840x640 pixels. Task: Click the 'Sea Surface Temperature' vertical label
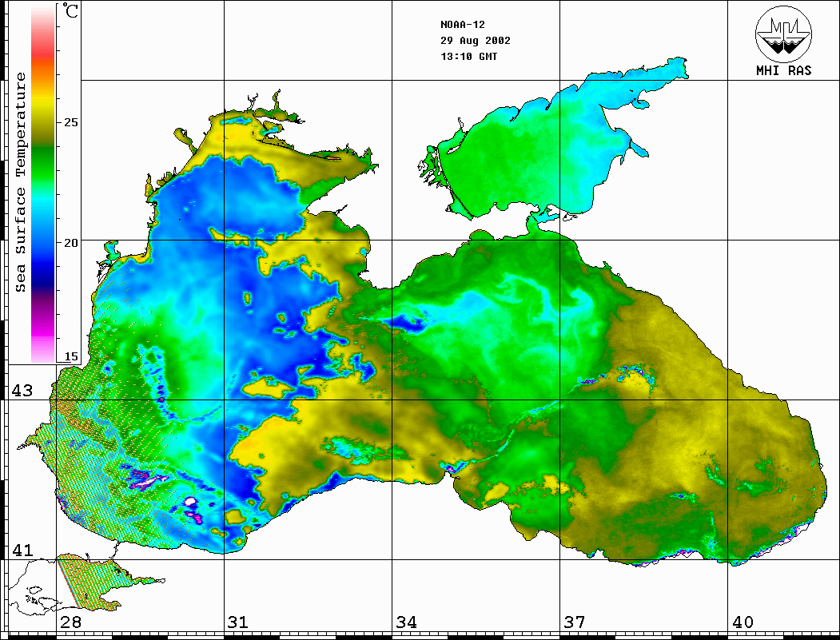click(20, 182)
